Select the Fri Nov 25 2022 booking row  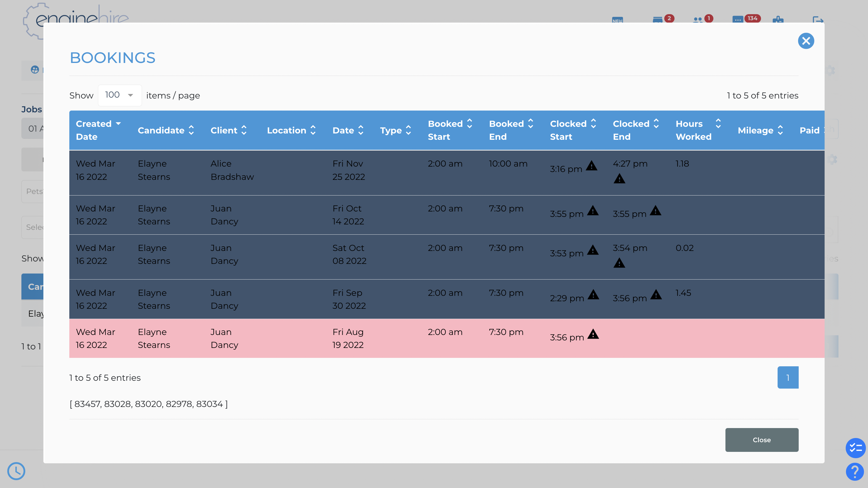pyautogui.click(x=446, y=173)
